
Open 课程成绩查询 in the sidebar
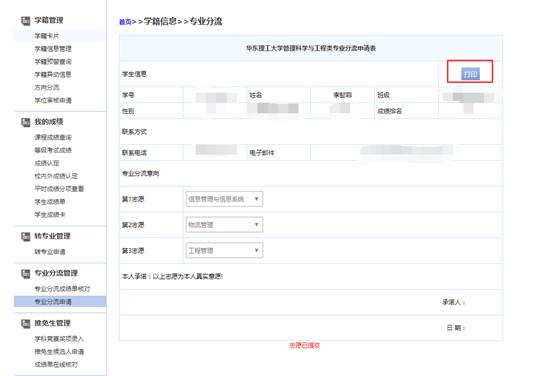pos(53,137)
